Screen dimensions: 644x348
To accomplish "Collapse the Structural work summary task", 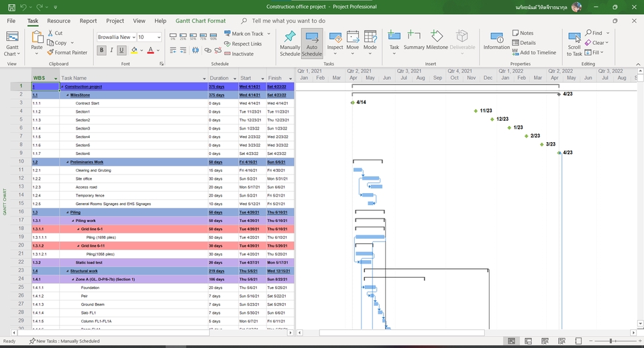I will [68, 272].
